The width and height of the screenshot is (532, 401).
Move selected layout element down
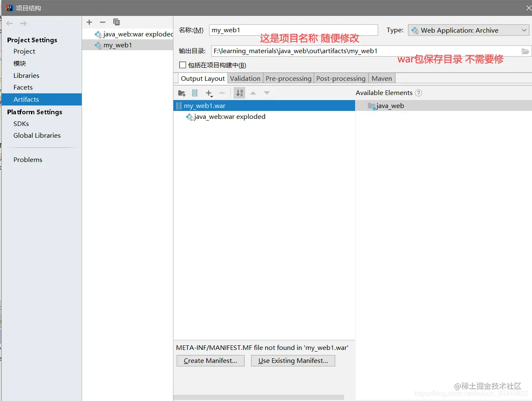point(267,93)
